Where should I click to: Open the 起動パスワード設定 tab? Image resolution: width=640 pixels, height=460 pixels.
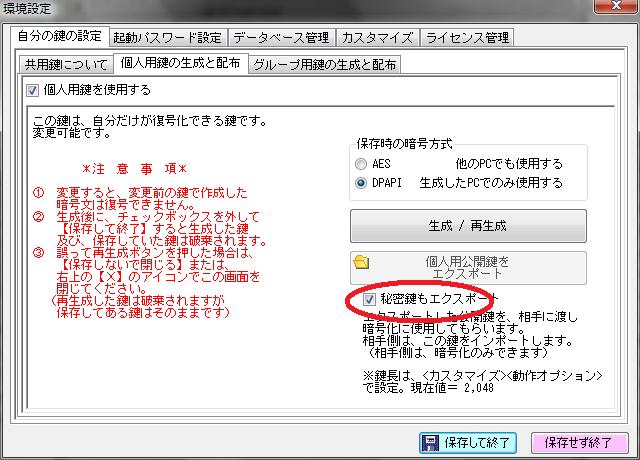[168, 38]
